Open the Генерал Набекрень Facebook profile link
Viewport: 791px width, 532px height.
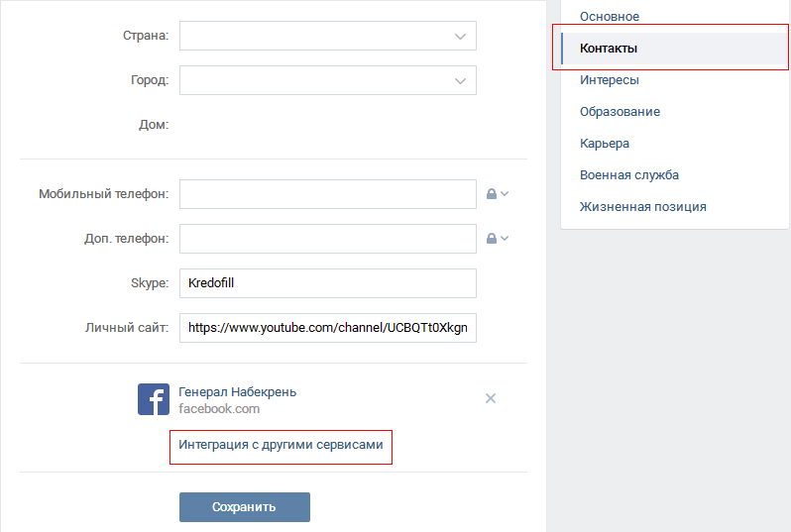pos(237,391)
